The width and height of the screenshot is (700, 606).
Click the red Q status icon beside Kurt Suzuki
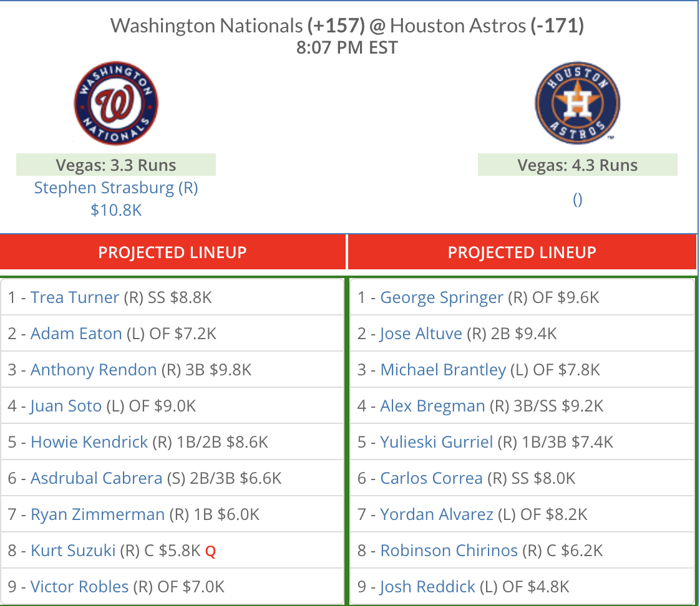(210, 552)
